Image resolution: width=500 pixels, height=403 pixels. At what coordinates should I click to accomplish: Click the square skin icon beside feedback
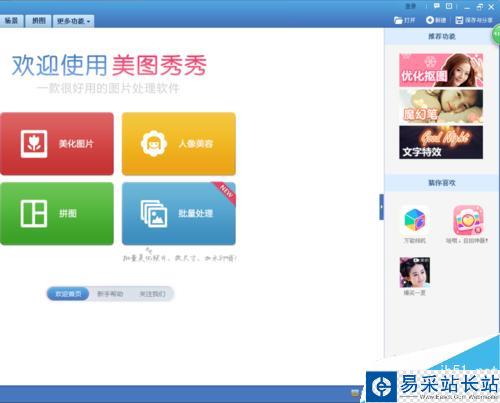point(449,6)
